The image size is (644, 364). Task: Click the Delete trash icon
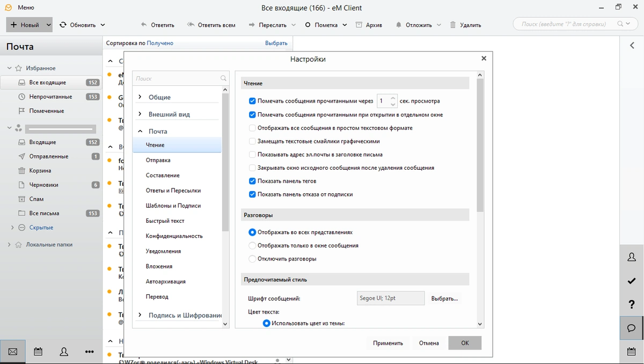(x=453, y=25)
